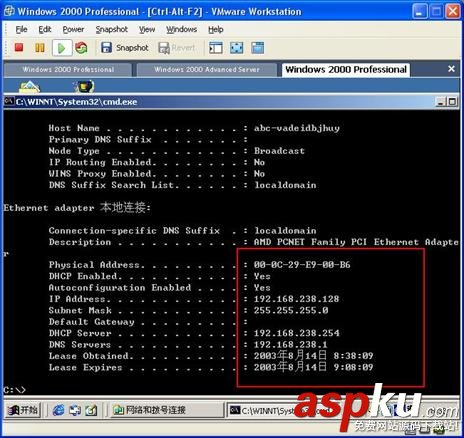Click the DHCP server value 192.168.238.254
This screenshot has height=438, width=464.
click(297, 333)
